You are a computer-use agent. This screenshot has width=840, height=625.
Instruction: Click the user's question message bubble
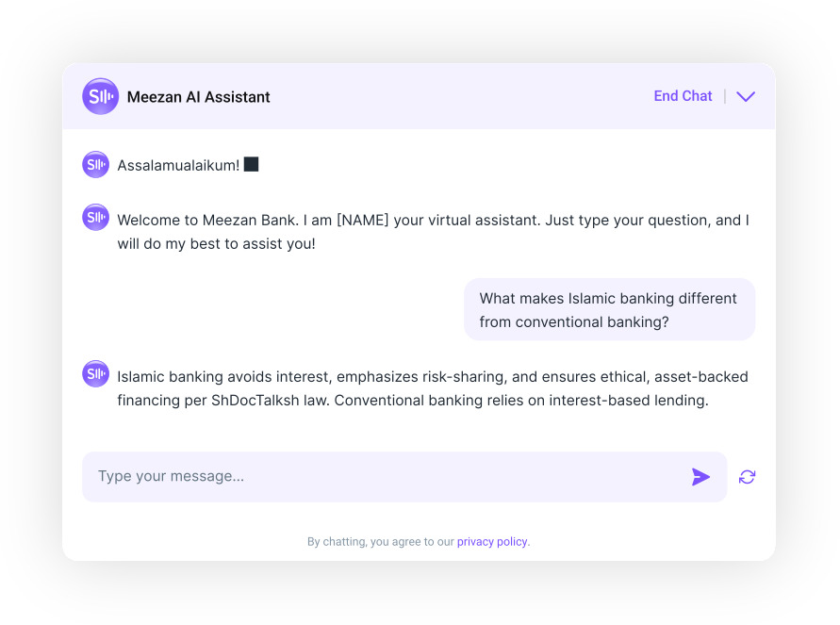(x=609, y=309)
